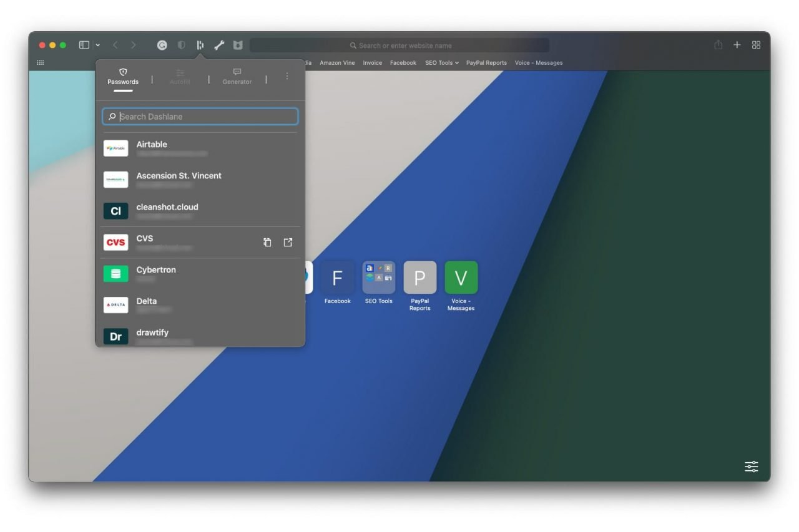Select the cleanshot.cloud entry

[200, 211]
